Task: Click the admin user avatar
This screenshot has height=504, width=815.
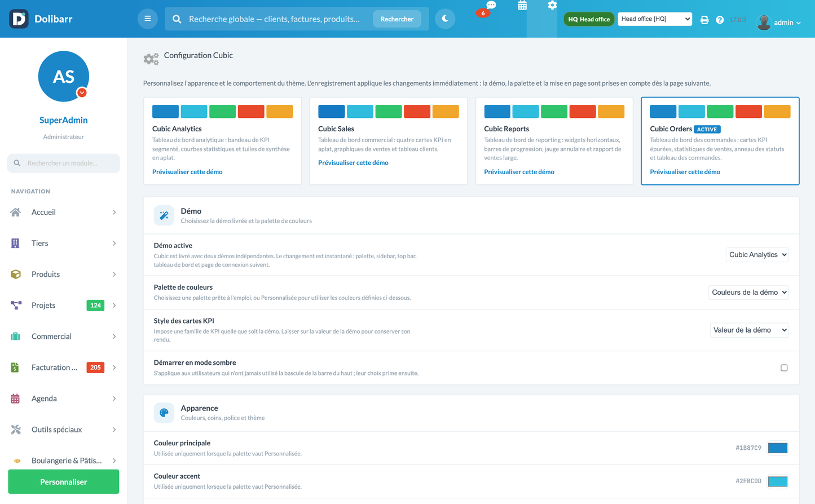Action: click(764, 22)
